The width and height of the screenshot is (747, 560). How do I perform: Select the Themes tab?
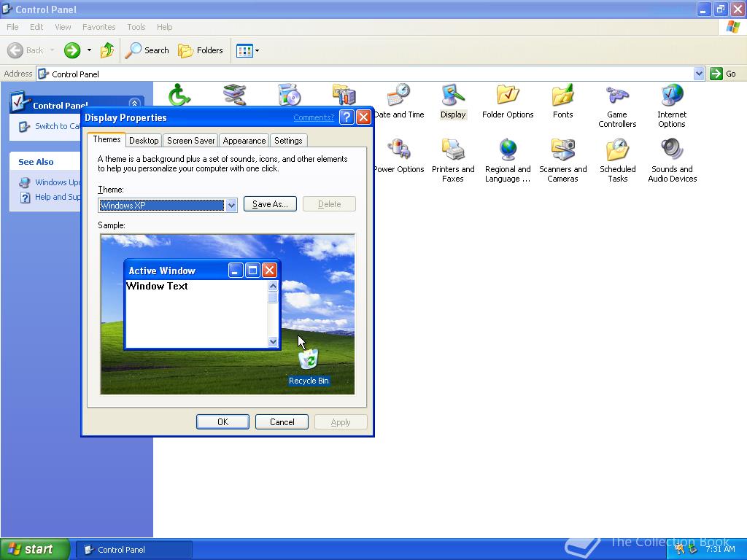(x=107, y=139)
